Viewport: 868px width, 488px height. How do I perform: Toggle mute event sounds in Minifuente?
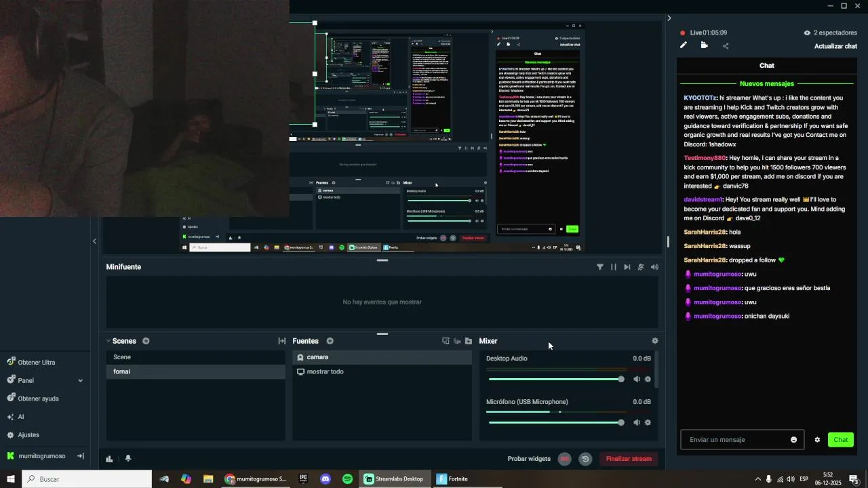pyautogui.click(x=641, y=267)
